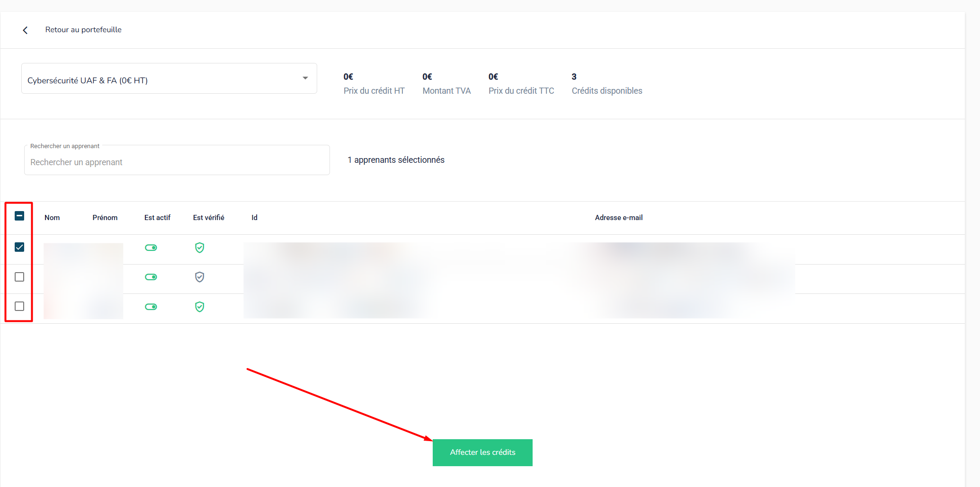Click the Affecter les crédits button
Image resolution: width=980 pixels, height=487 pixels.
click(482, 452)
